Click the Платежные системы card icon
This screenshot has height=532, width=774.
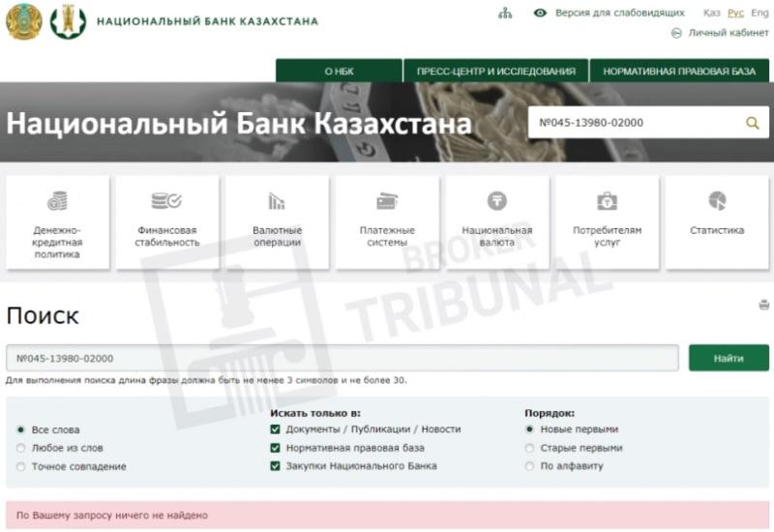click(x=387, y=201)
